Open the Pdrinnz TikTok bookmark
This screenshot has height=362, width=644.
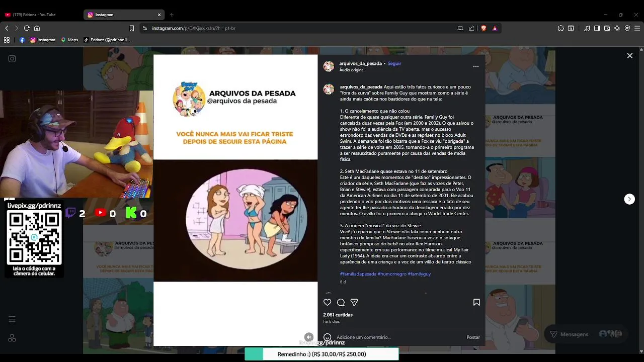107,40
